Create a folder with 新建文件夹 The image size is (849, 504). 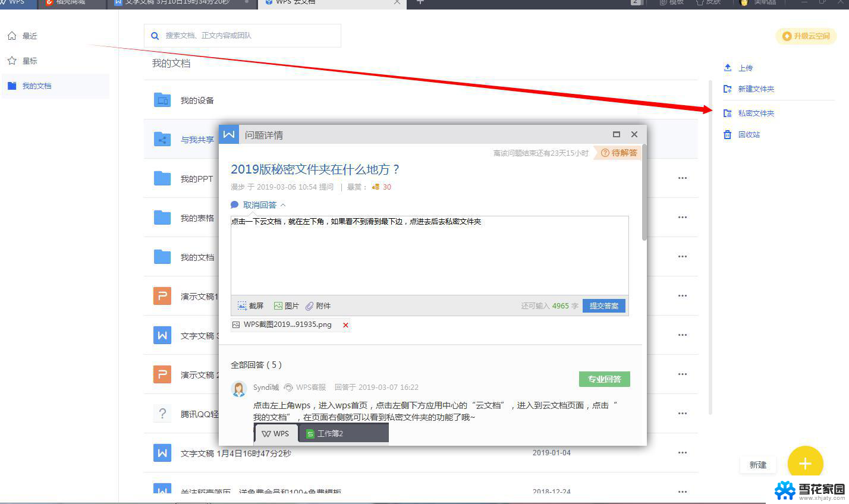click(x=749, y=89)
